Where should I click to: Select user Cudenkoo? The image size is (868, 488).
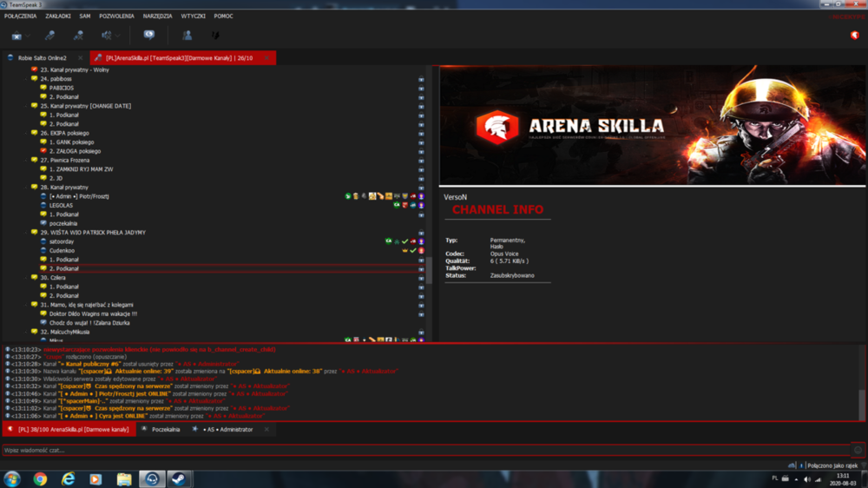[62, 250]
